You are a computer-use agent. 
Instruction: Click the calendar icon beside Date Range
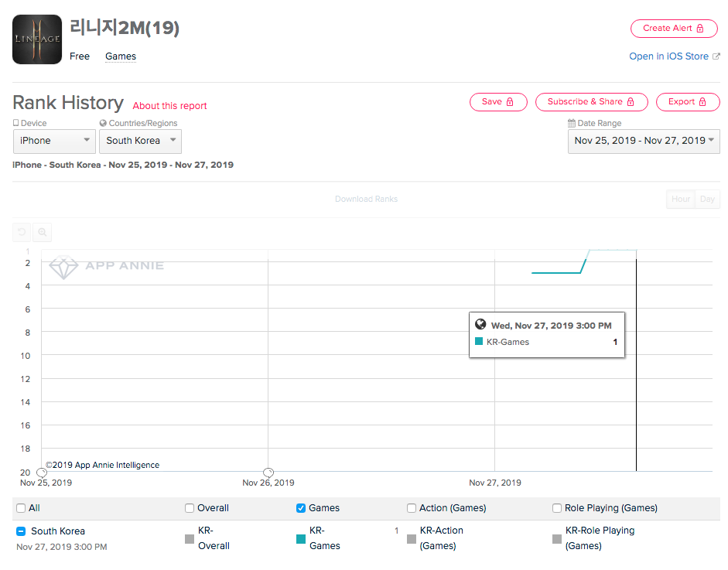572,123
